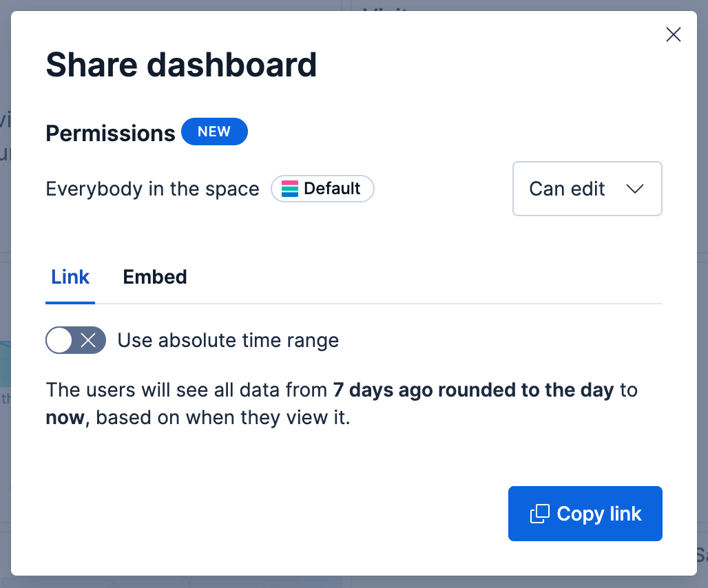Click the Default space badge
This screenshot has height=588, width=708.
(322, 189)
